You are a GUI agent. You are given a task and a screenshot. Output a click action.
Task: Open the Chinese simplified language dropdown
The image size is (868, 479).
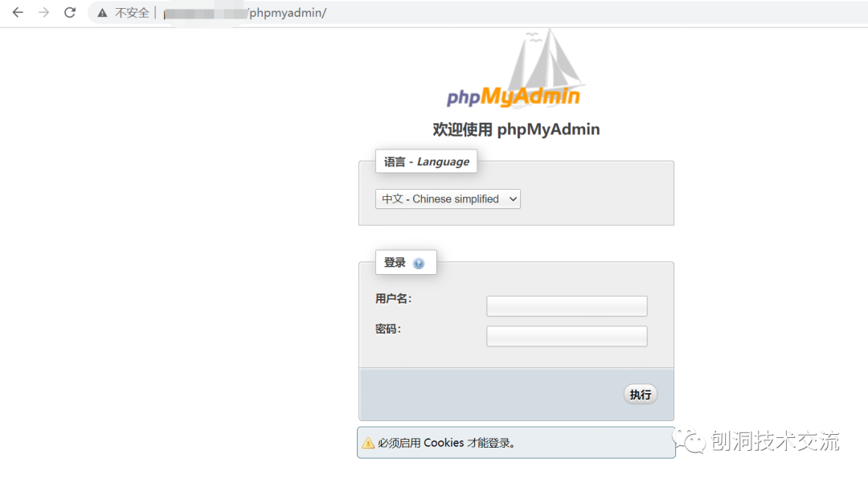click(x=448, y=199)
